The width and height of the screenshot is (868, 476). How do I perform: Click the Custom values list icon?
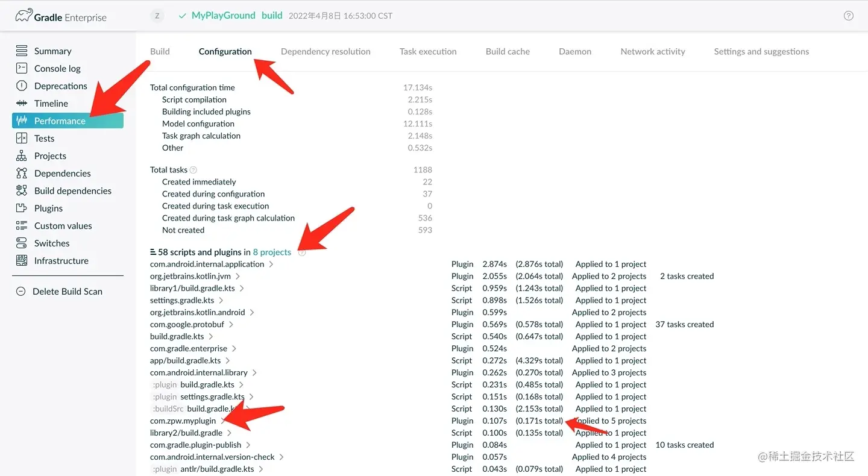22,225
